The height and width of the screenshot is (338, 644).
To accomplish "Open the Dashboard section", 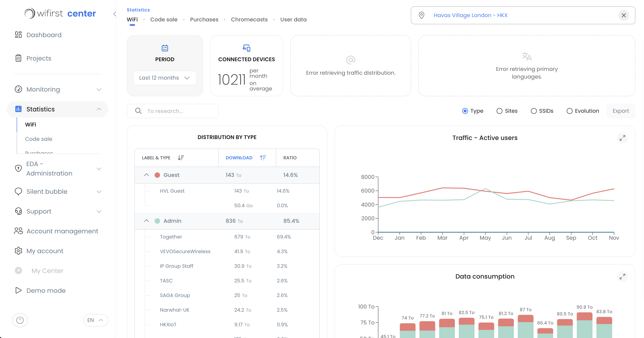I will point(44,35).
